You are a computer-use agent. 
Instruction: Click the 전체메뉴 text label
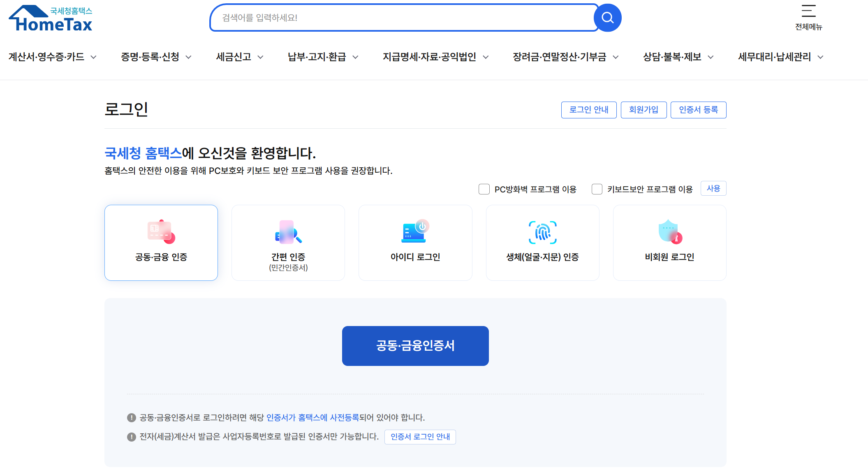(x=808, y=27)
